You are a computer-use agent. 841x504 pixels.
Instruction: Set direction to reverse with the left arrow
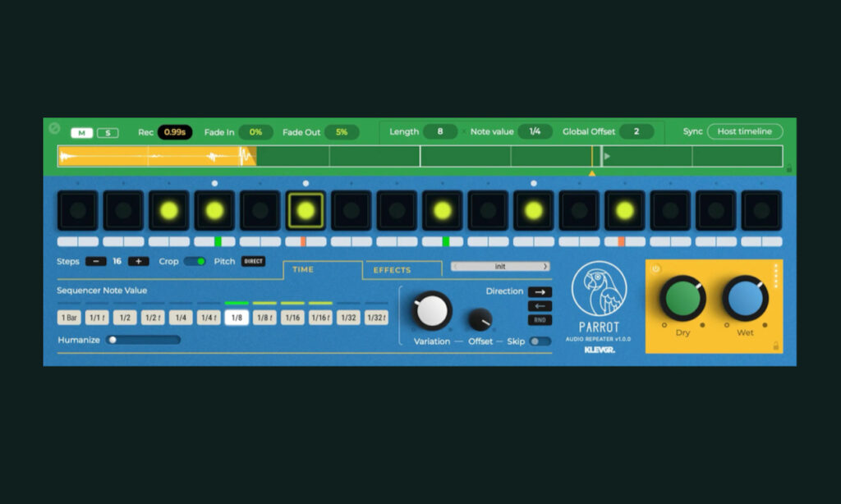tap(540, 305)
